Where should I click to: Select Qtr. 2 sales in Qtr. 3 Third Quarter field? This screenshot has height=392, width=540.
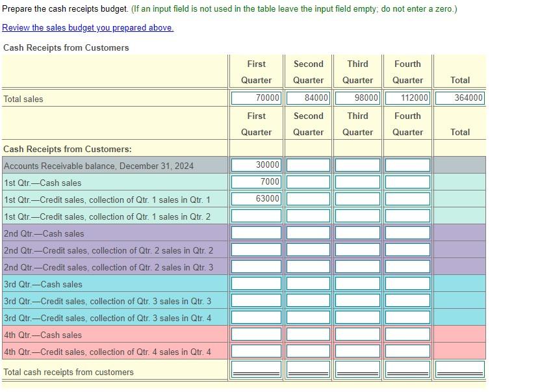(357, 267)
